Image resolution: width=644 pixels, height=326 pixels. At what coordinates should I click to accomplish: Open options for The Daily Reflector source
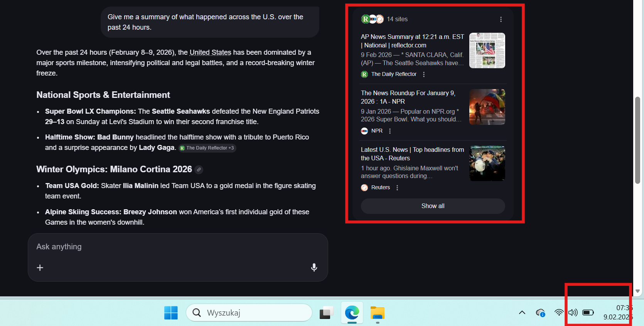424,74
